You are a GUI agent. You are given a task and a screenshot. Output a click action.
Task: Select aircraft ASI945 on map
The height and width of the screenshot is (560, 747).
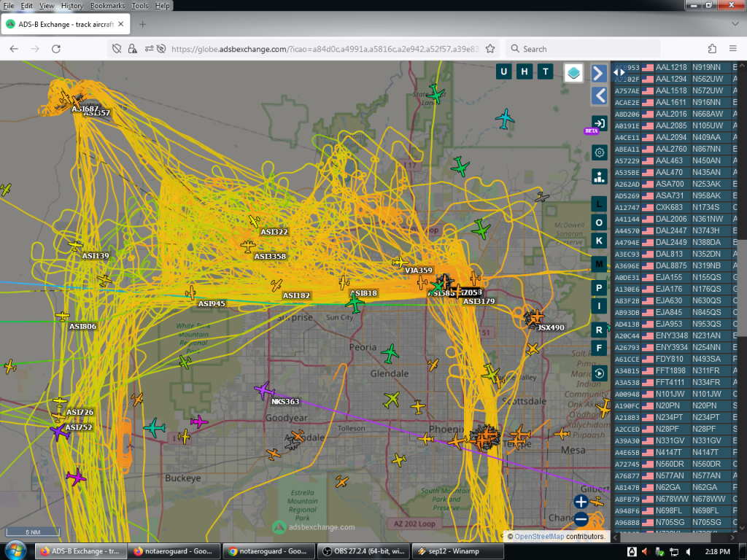click(x=190, y=293)
